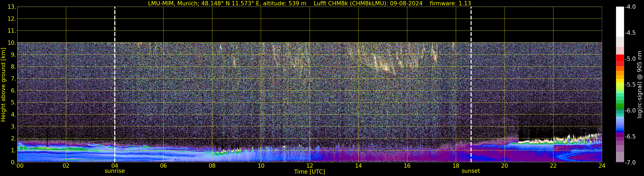Click the sunset dashed vertical line
The image size is (644, 176).
click(471, 85)
